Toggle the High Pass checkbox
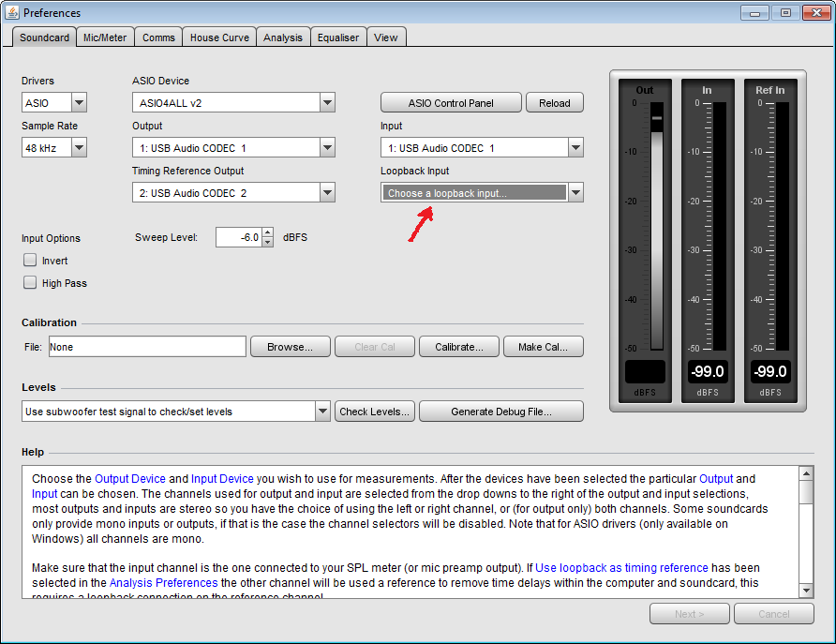This screenshot has height=644, width=836. pyautogui.click(x=30, y=282)
